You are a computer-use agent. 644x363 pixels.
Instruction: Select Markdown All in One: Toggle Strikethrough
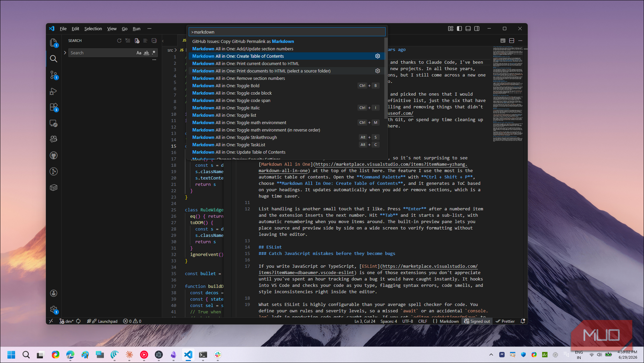click(x=286, y=137)
